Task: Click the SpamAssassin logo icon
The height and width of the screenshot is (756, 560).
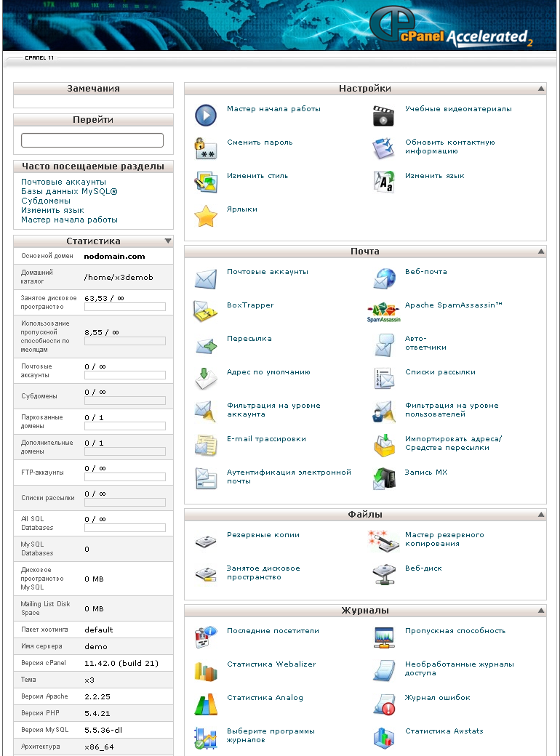Action: 384,312
